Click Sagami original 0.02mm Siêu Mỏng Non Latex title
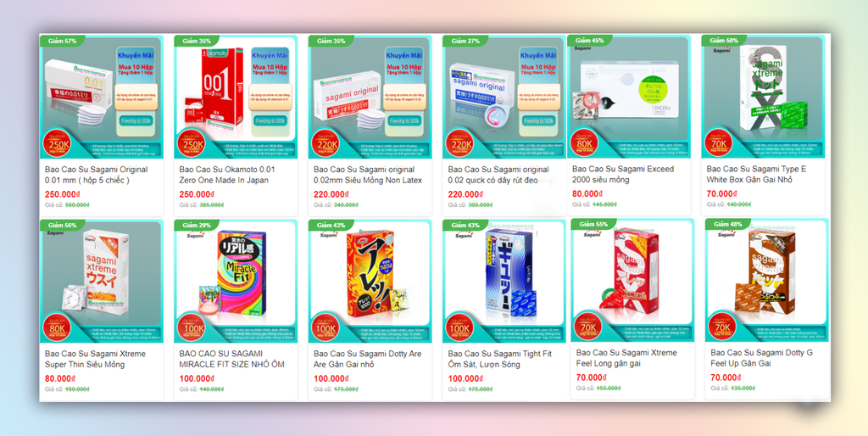 [x=368, y=175]
